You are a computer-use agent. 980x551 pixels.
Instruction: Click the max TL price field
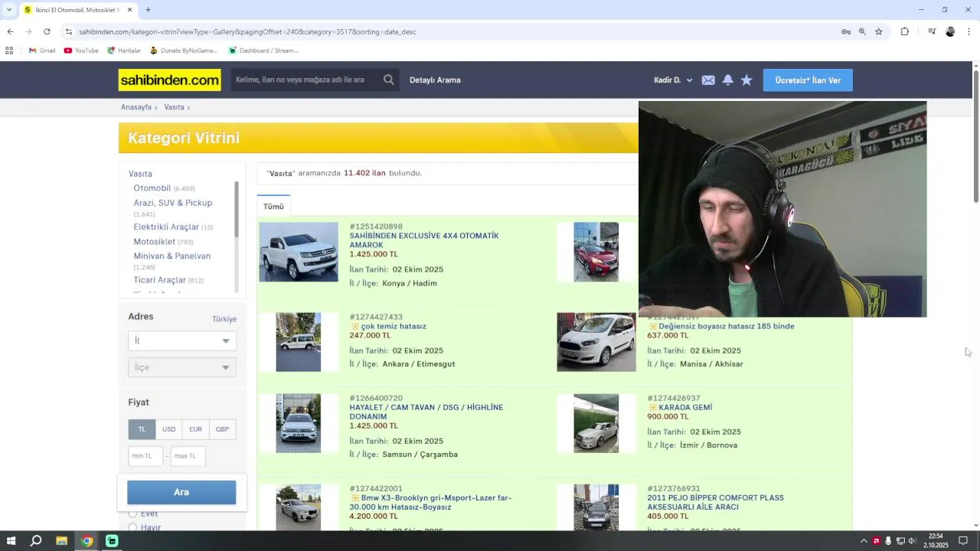tap(188, 456)
